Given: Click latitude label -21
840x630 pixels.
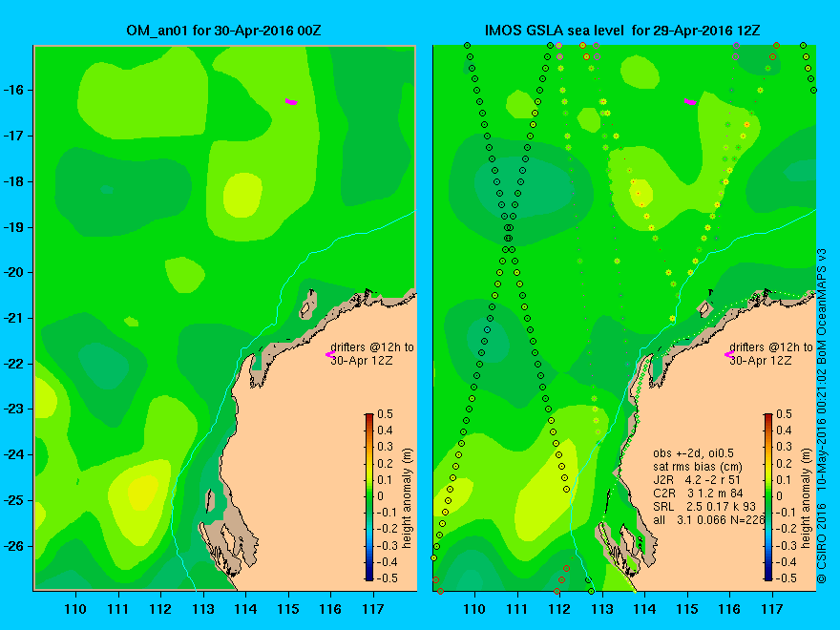Looking at the screenshot, I should 14,318.
